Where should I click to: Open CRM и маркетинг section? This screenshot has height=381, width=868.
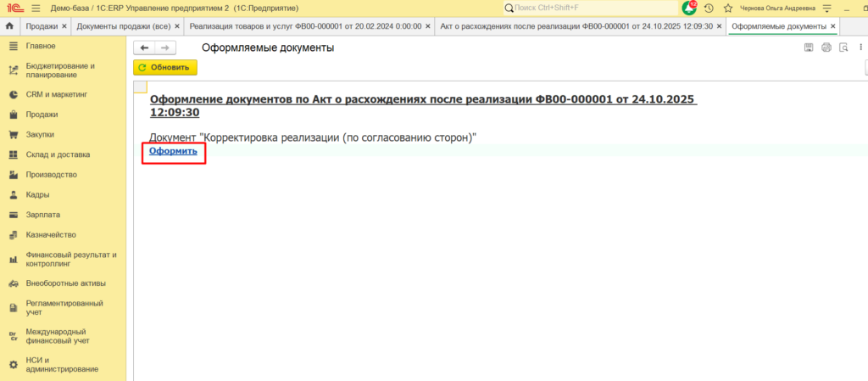(x=63, y=95)
